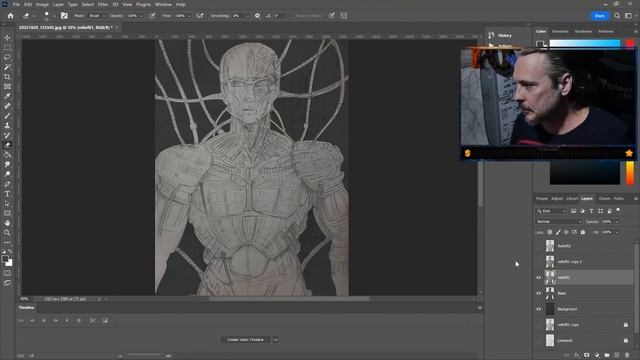Select the Dodge tool
640x360 pixels.
point(7,174)
